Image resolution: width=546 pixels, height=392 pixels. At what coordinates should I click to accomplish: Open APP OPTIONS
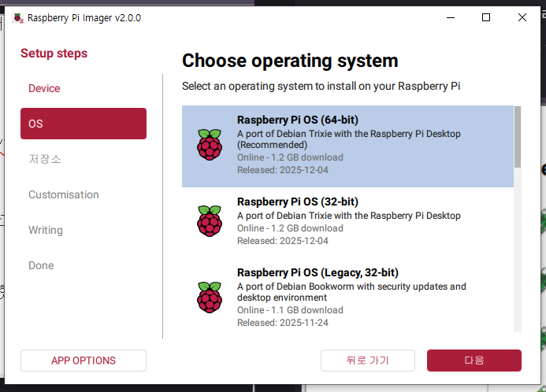(x=84, y=361)
